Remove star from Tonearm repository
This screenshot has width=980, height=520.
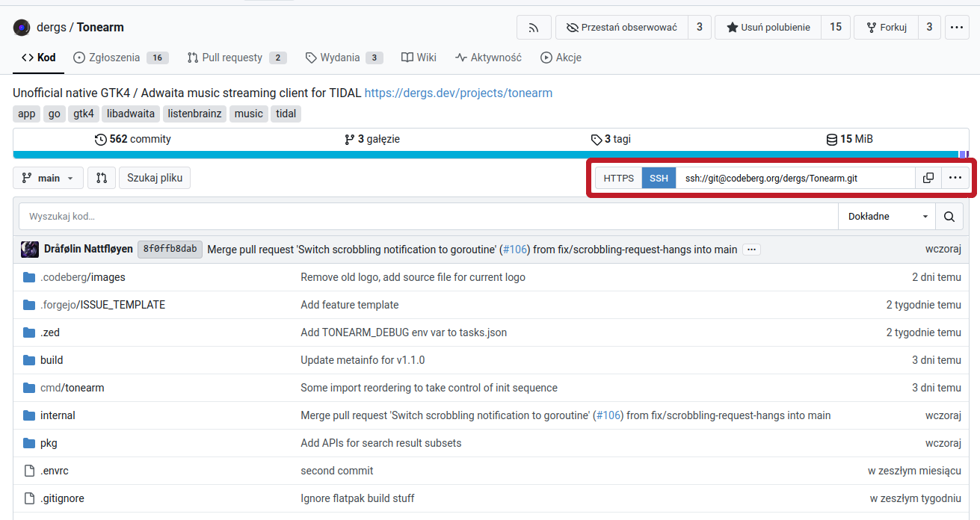click(x=768, y=28)
